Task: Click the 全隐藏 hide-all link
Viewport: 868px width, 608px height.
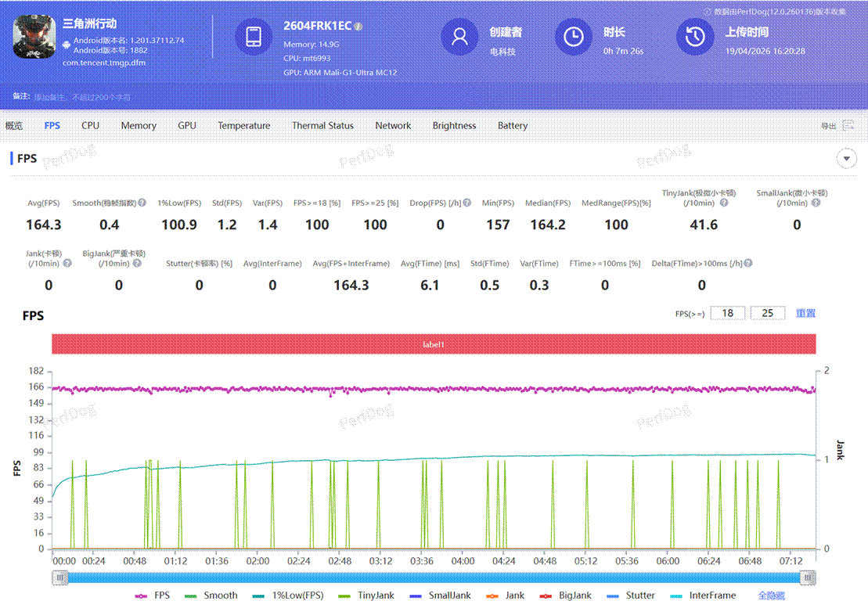Action: pos(771,595)
